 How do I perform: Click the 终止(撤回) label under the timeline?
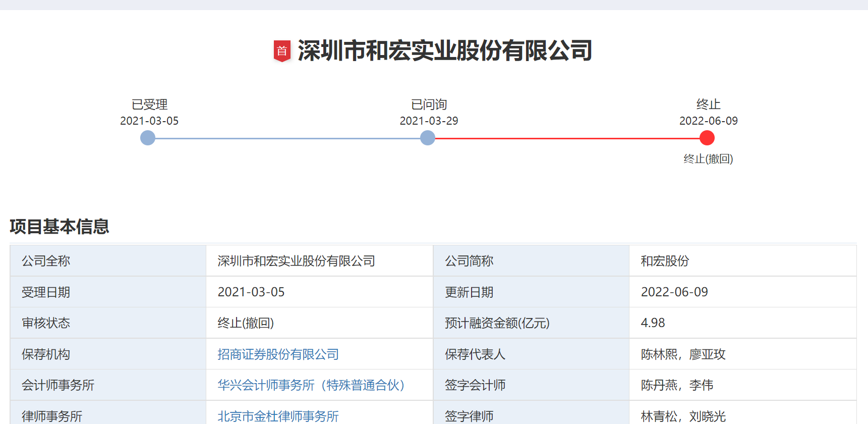click(x=708, y=159)
